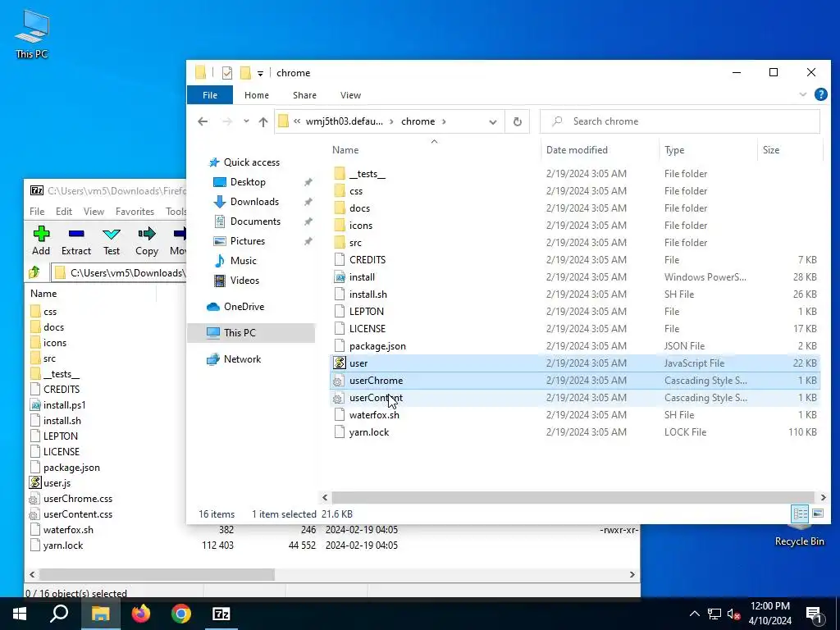
Task: Click the Add button in 7-Zip toolbar
Action: 41,240
